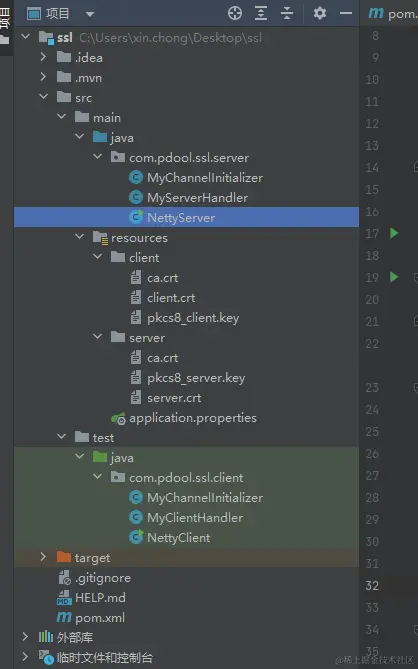The width and height of the screenshot is (418, 669).
Task: Select the NettyServer class
Action: coord(181,218)
